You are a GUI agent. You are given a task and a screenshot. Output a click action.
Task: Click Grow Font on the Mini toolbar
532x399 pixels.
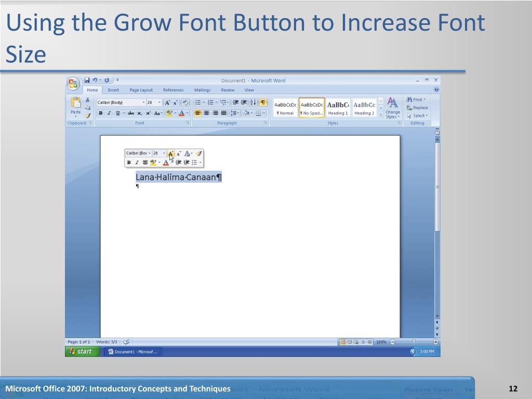(170, 153)
